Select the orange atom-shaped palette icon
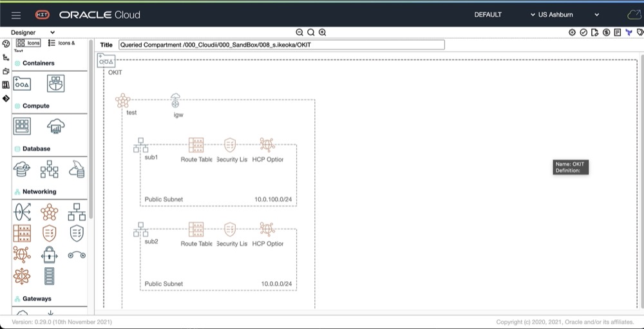 22,276
